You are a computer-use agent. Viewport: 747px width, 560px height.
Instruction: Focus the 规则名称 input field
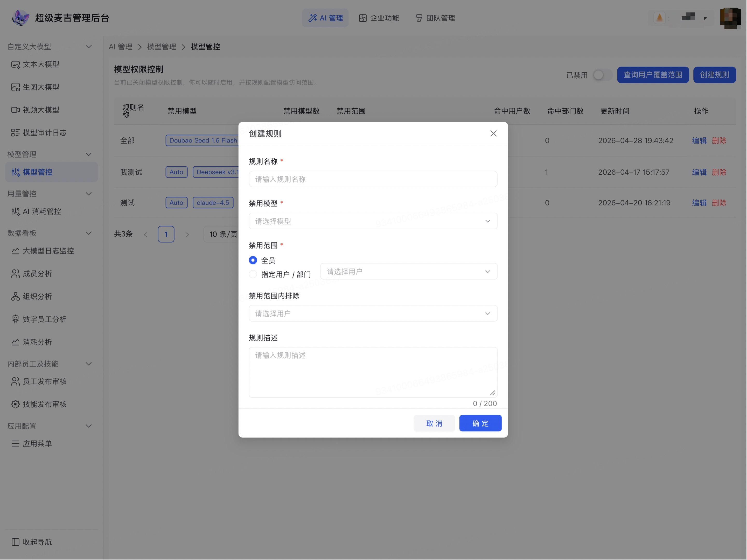(x=373, y=179)
